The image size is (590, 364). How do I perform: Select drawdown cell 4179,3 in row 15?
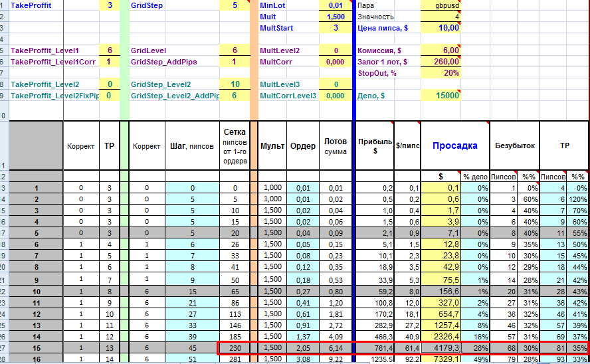pos(441,348)
